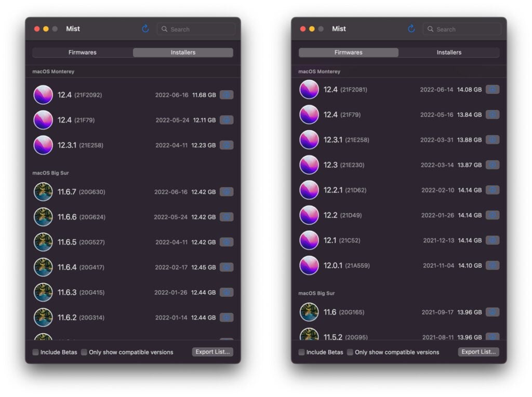Switch to Firmwares tab in window showing Installers
The image size is (532, 397).
point(83,52)
